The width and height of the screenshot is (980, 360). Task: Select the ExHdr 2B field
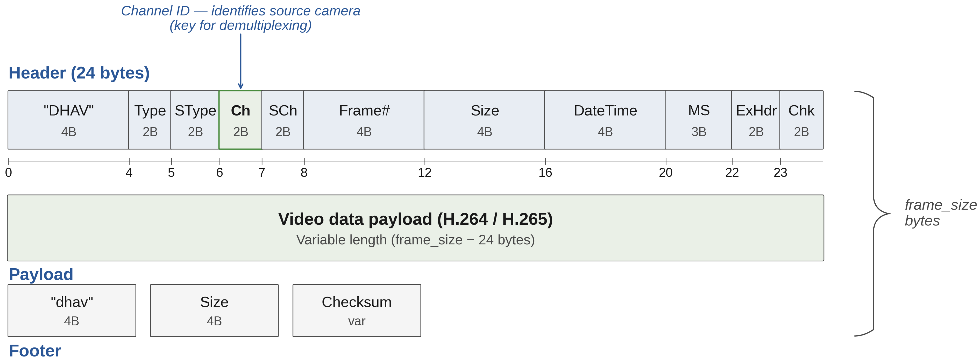click(x=756, y=120)
